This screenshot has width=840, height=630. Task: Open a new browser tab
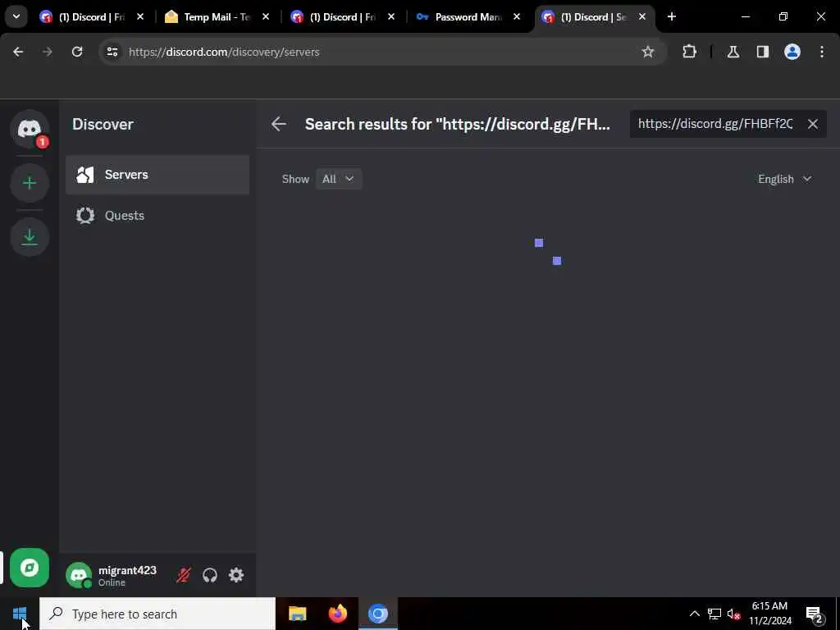pyautogui.click(x=672, y=17)
